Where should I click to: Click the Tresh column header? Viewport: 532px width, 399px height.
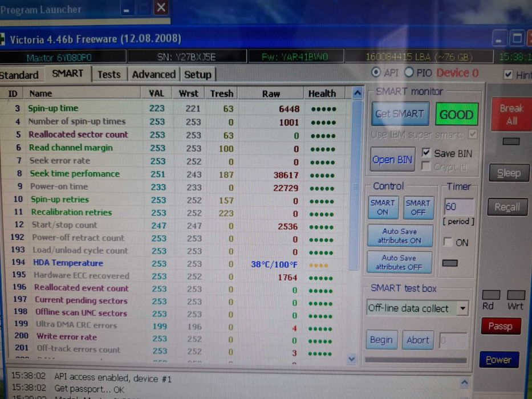click(x=222, y=93)
